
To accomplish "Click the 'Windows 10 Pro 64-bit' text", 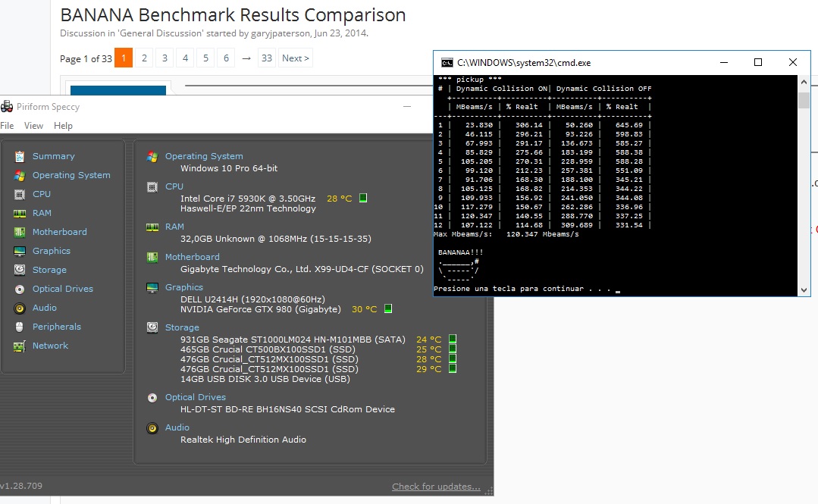I will tap(229, 168).
